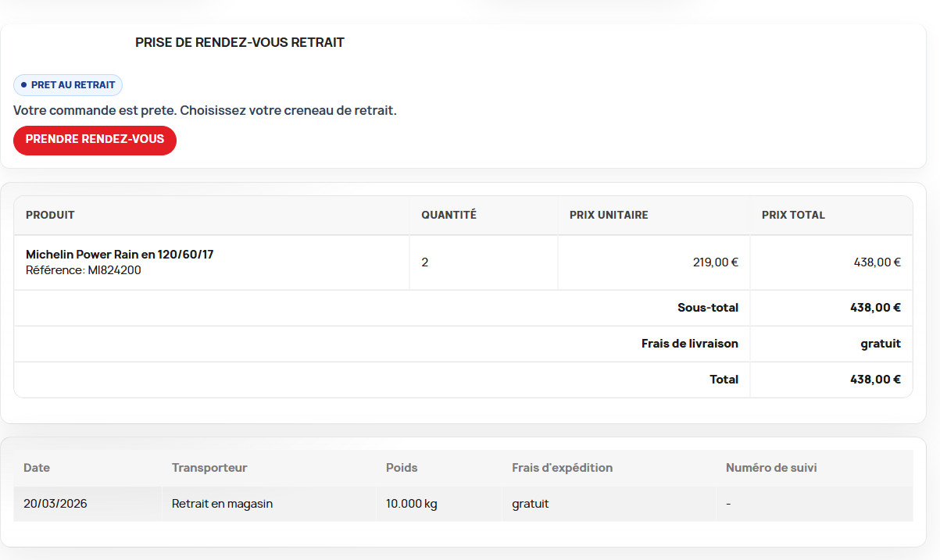Image resolution: width=940 pixels, height=560 pixels.
Task: Click the Frais de livraison label
Action: click(689, 344)
